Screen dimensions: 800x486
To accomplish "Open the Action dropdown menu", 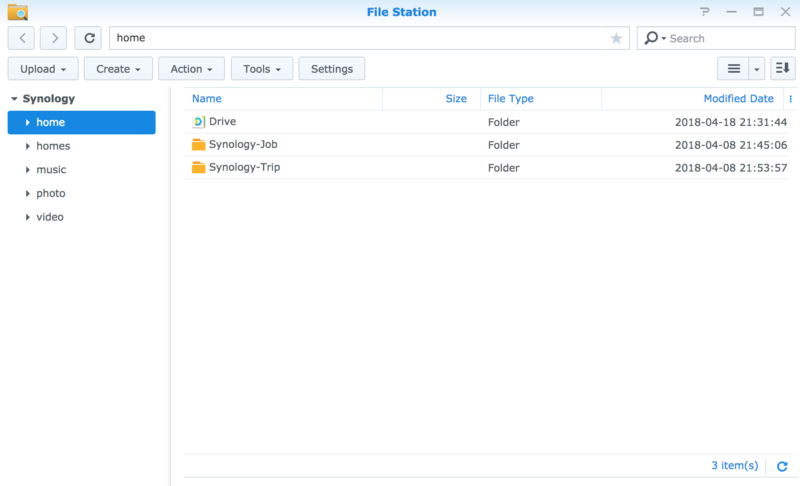I will point(191,69).
